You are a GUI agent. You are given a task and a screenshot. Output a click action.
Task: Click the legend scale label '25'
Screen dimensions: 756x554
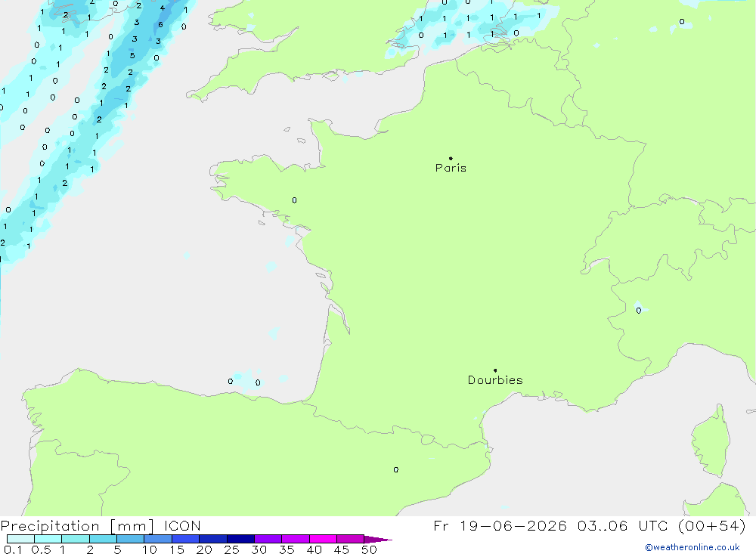pyautogui.click(x=232, y=549)
